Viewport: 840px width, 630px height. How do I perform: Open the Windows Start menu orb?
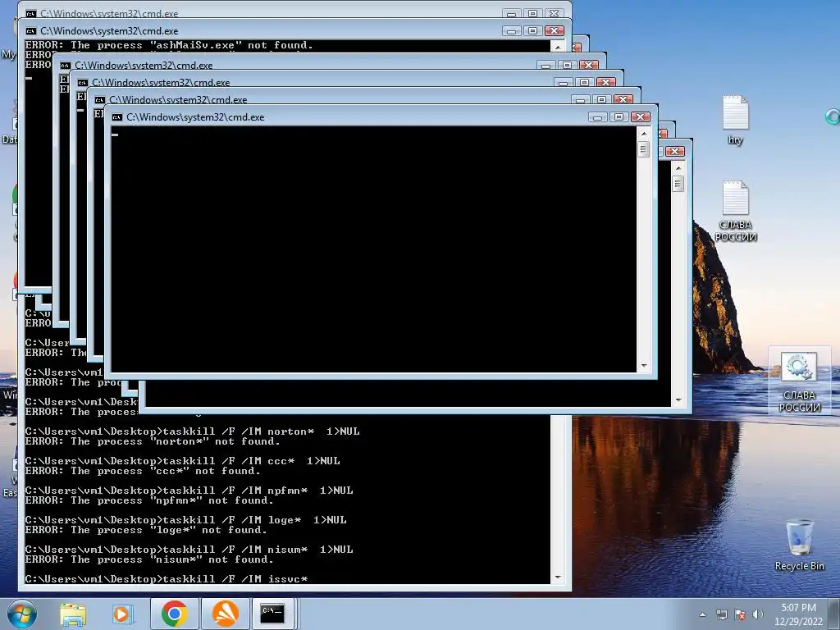coord(21,614)
